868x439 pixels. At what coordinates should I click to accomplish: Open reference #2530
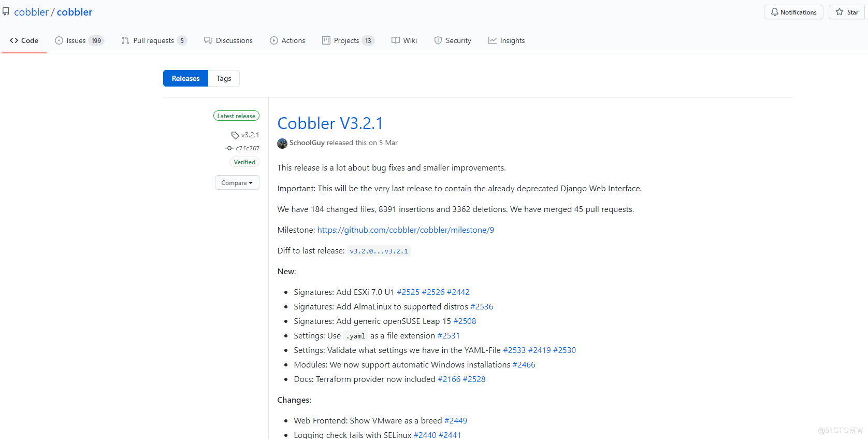[x=565, y=350]
